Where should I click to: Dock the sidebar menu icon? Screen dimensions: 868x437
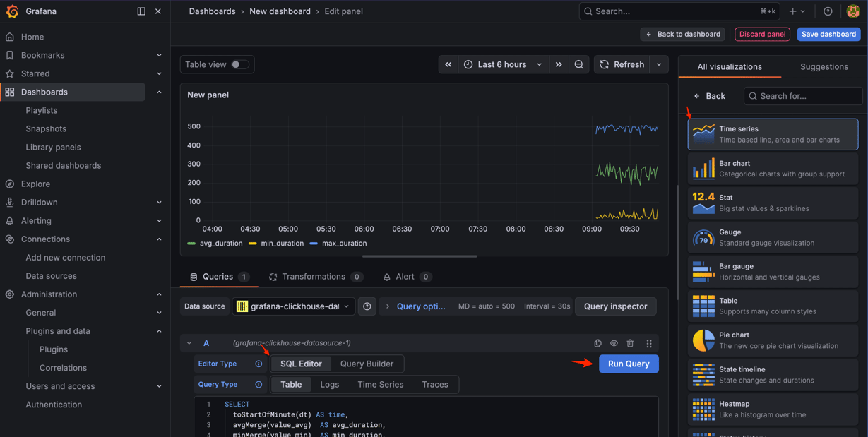point(141,11)
